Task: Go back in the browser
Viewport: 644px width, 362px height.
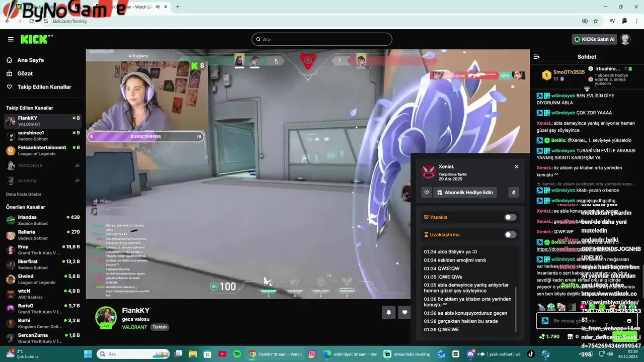Action: [x=8, y=21]
